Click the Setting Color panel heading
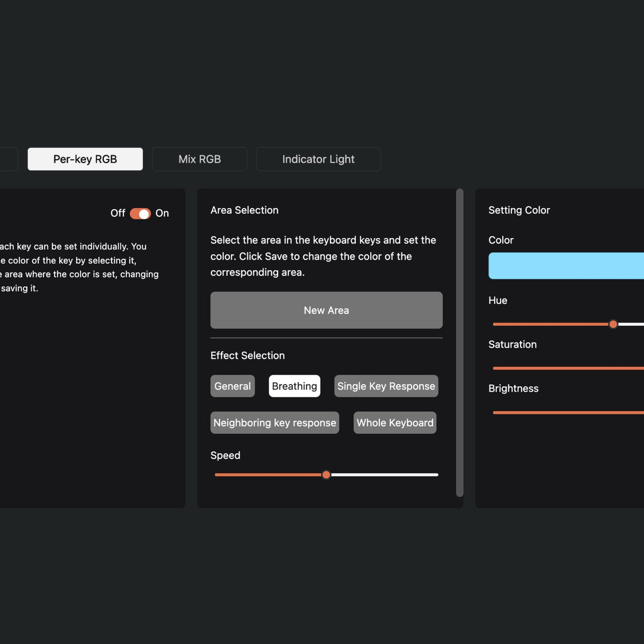This screenshot has width=644, height=644. pos(518,210)
